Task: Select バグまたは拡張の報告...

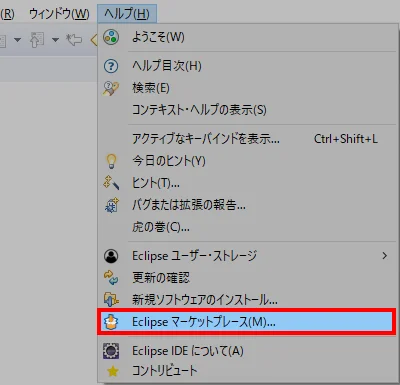Action: click(x=247, y=205)
